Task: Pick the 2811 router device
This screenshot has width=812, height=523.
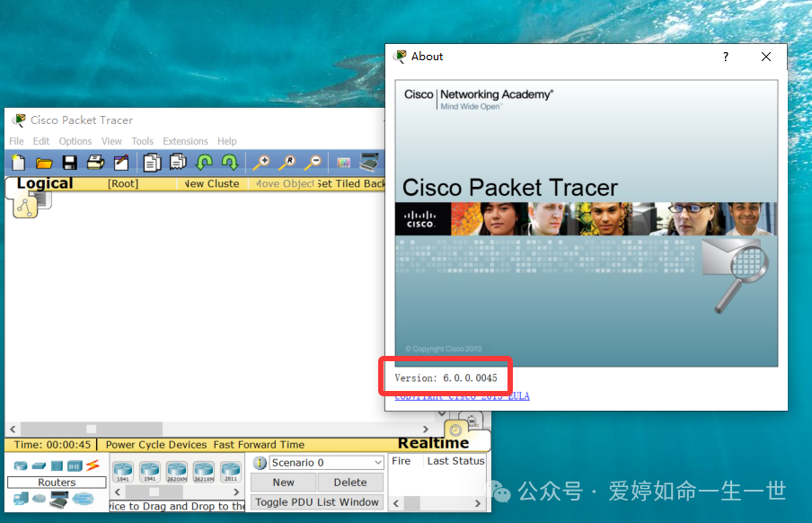Action: coord(231,472)
